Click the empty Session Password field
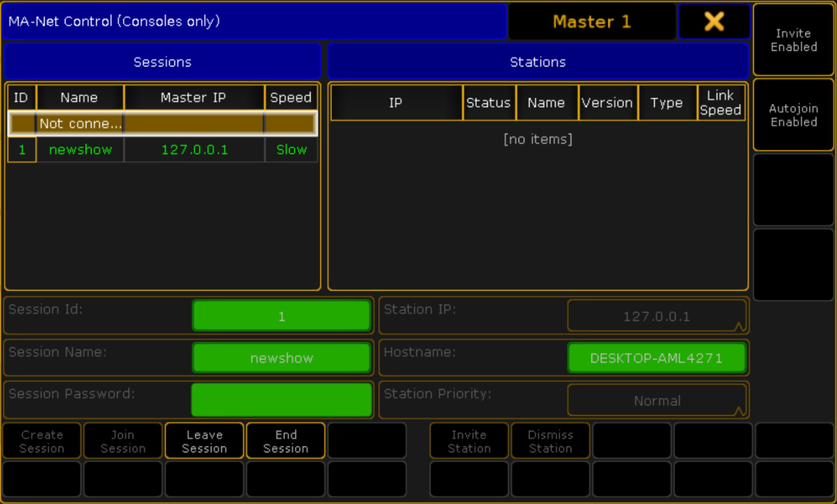 (282, 400)
